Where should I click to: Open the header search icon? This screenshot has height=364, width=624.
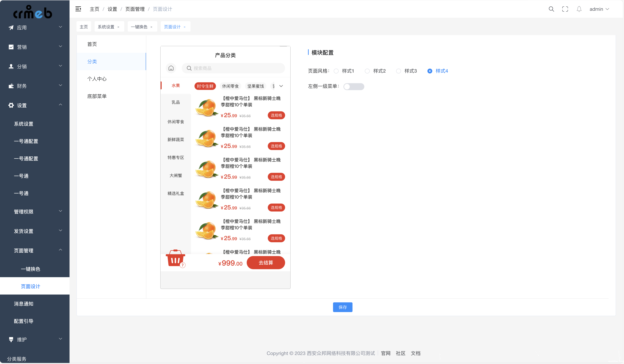click(551, 9)
